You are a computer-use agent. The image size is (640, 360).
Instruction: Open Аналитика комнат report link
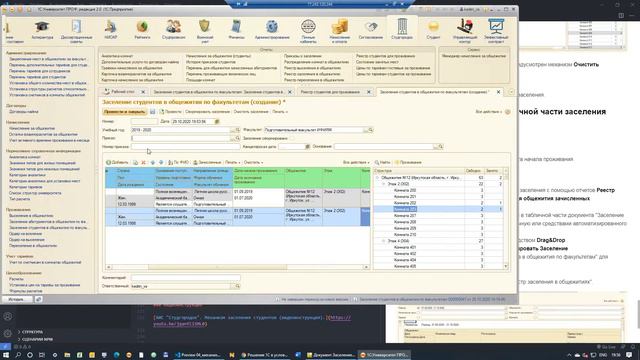pos(117,56)
